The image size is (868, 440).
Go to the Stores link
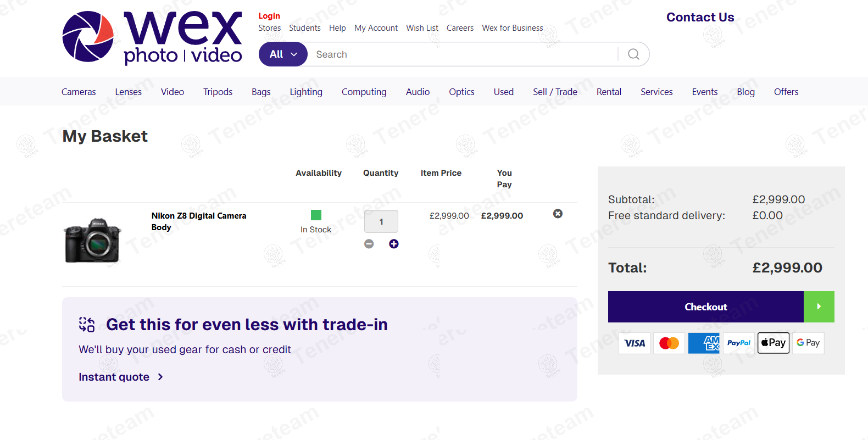(270, 28)
